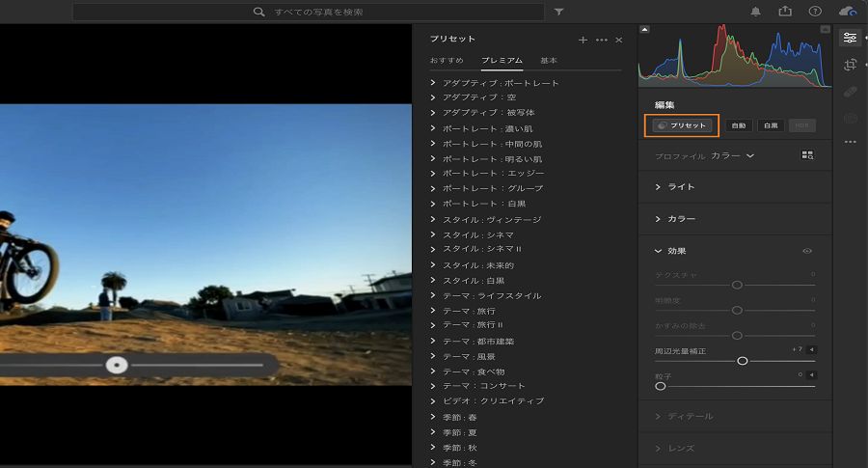Click the プリセット button
Viewport: 868px width, 468px height.
coord(682,125)
